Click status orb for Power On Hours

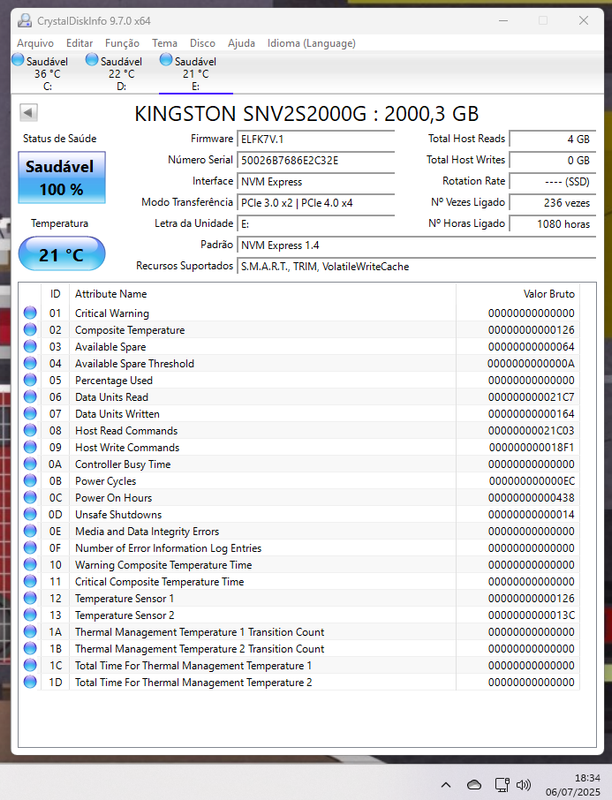(30, 497)
